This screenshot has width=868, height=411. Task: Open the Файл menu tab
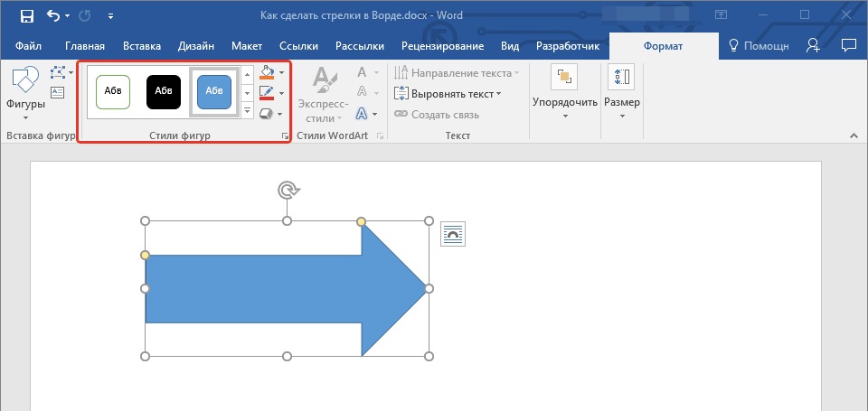[28, 46]
